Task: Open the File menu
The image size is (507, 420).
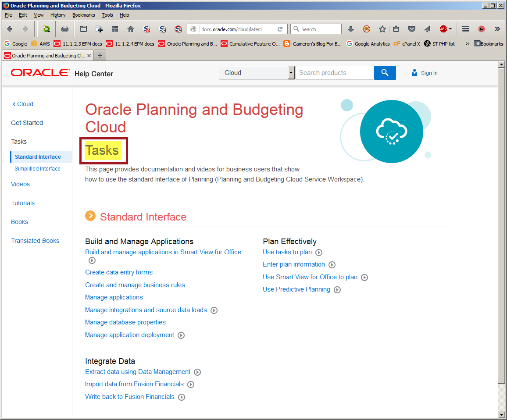Action: pos(8,15)
